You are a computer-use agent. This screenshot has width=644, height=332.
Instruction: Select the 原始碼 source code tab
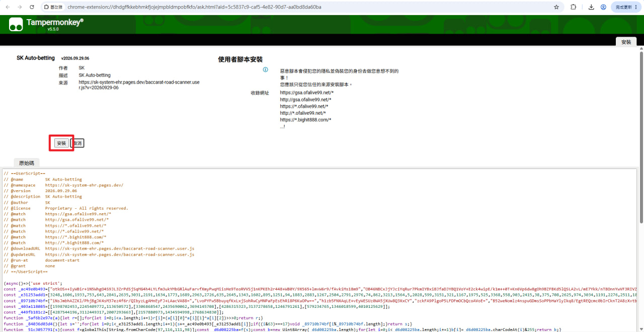(x=27, y=163)
